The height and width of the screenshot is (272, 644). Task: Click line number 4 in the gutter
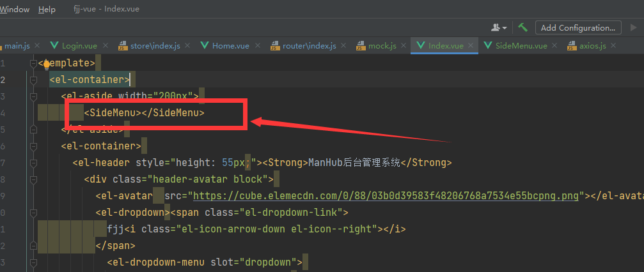3,113
